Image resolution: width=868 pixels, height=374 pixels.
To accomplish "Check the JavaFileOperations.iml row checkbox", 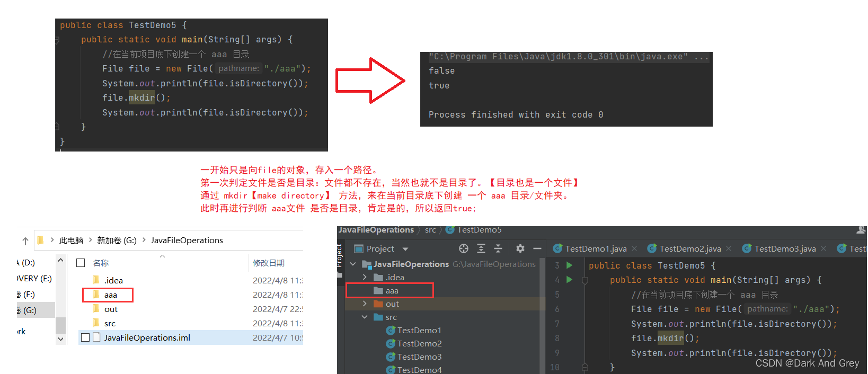I will tap(85, 337).
